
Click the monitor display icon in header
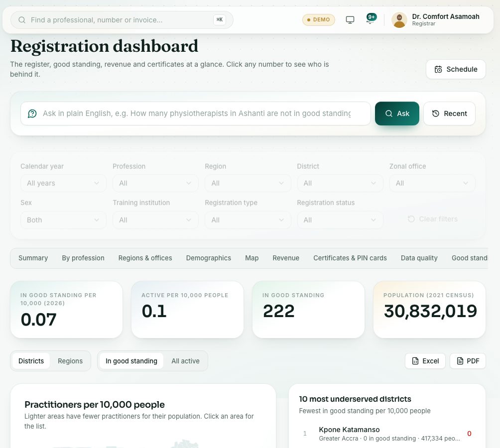coord(350,20)
